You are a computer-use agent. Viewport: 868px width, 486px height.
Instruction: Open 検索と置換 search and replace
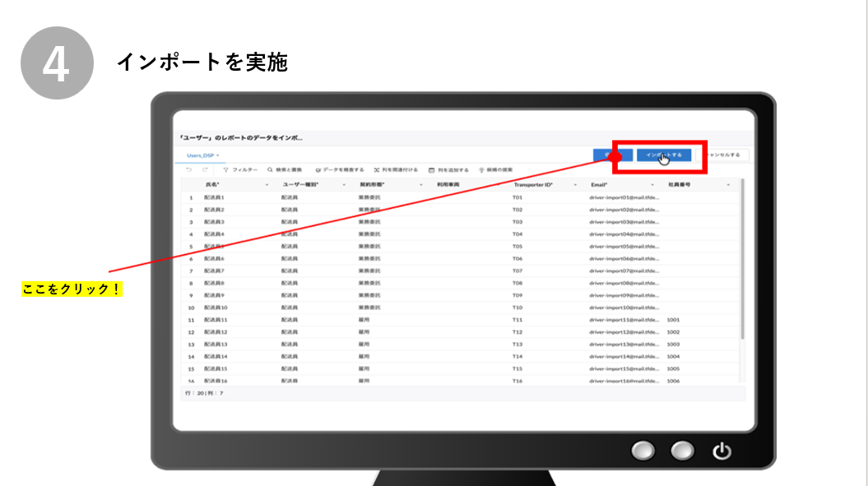pos(285,169)
